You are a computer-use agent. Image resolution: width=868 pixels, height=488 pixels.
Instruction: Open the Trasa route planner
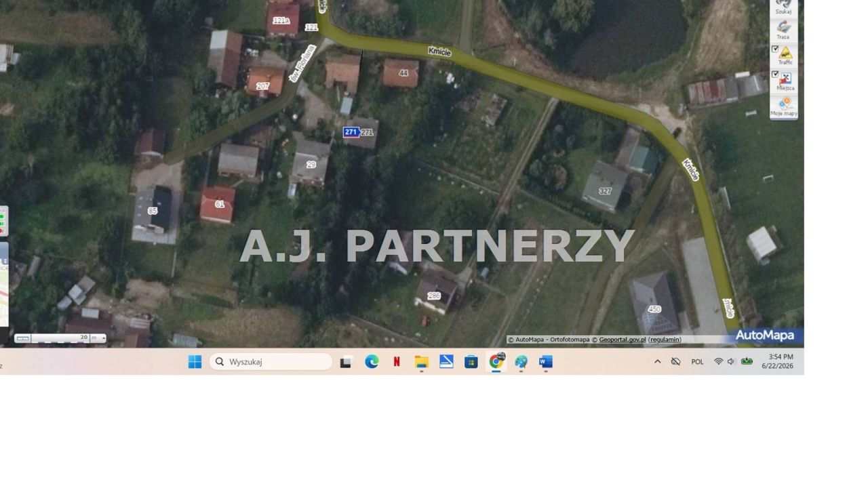pos(784,30)
